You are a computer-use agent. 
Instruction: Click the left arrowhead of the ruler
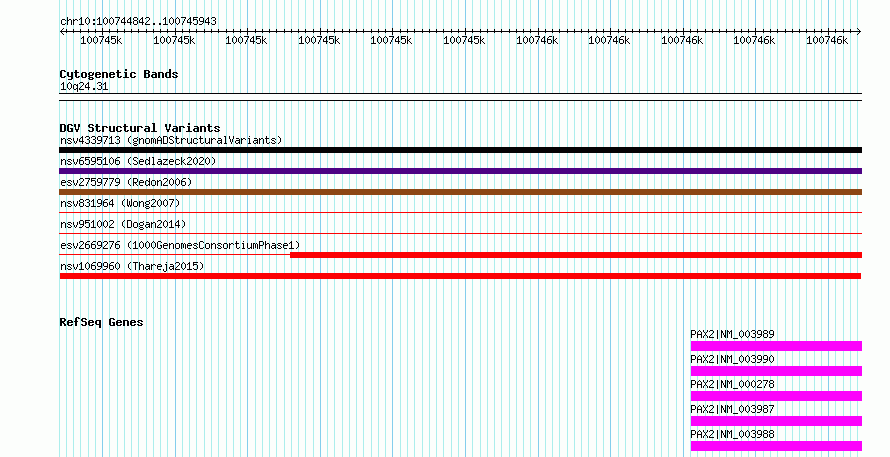(x=62, y=32)
